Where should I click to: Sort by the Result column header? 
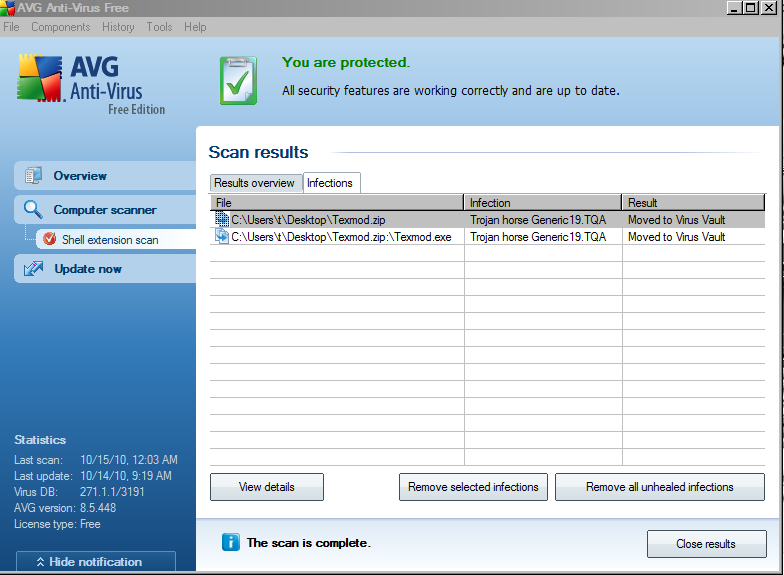point(693,202)
